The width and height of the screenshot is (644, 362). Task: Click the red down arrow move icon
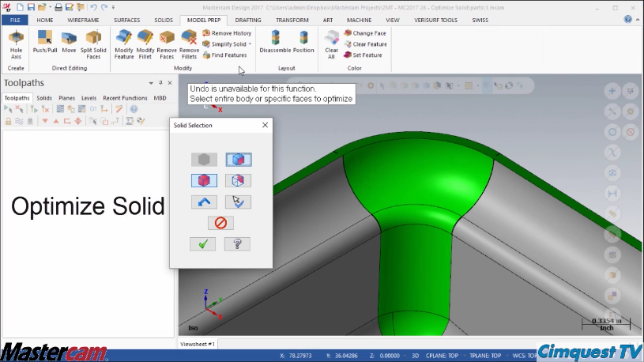coord(45,121)
